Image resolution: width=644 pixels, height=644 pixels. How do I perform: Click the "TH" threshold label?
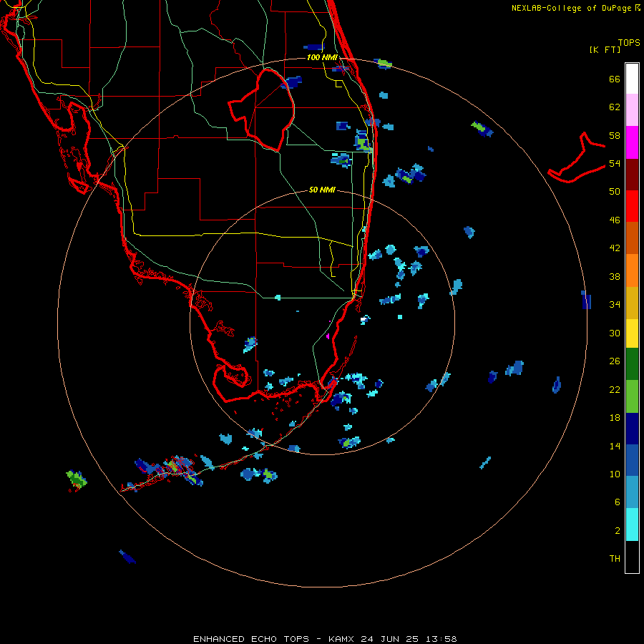coord(615,558)
